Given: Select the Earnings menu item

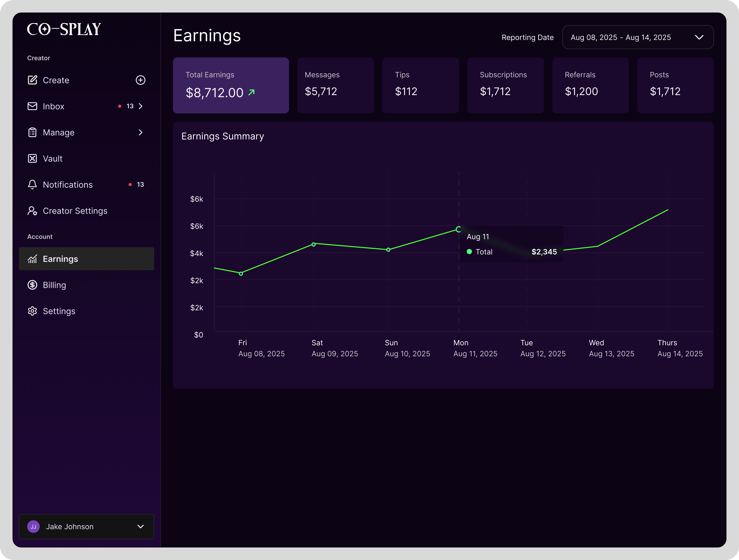Looking at the screenshot, I should (x=87, y=259).
